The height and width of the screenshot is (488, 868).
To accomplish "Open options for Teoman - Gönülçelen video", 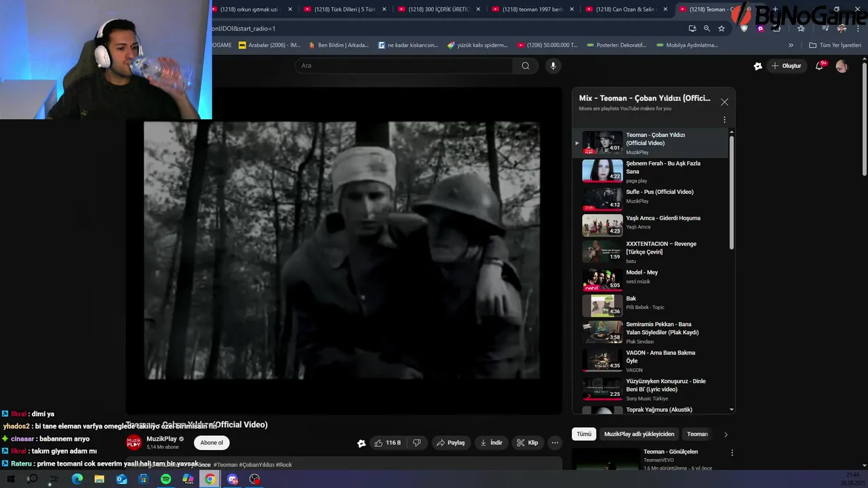I will point(732,452).
